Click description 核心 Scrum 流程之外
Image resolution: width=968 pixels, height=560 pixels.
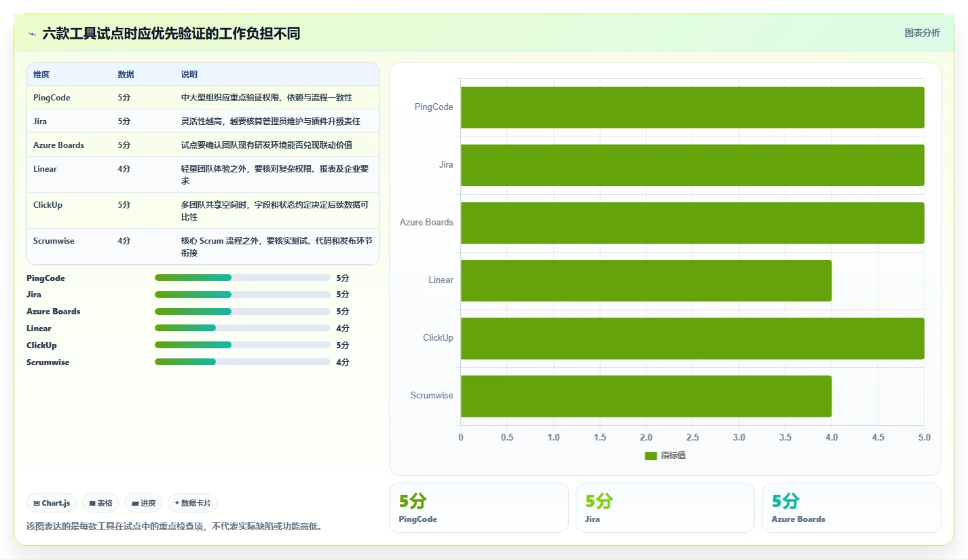[276, 247]
